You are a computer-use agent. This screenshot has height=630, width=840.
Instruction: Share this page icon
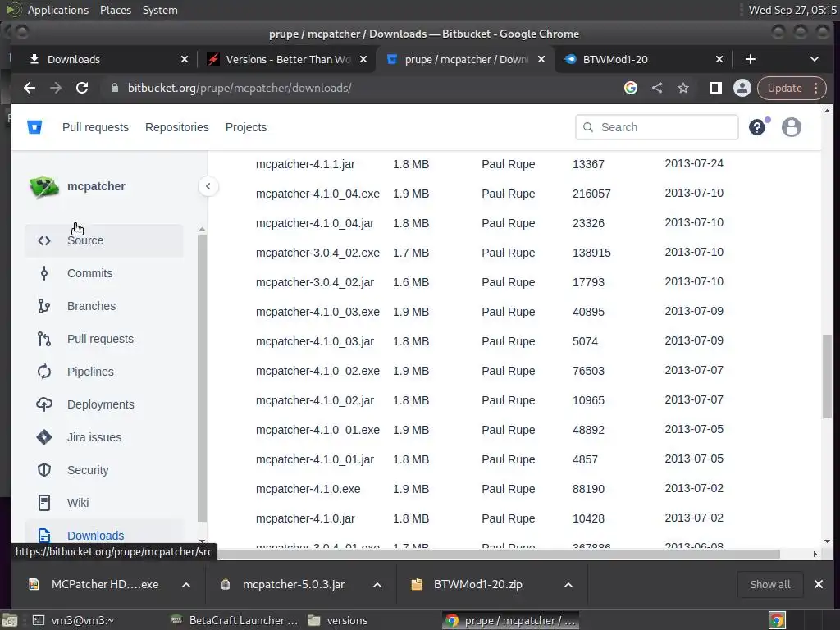[x=657, y=88]
